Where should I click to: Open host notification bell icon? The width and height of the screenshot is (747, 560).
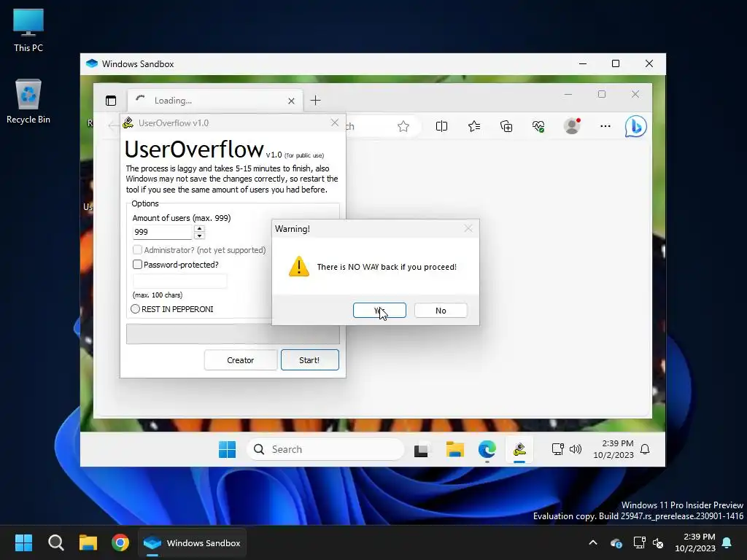[727, 542]
